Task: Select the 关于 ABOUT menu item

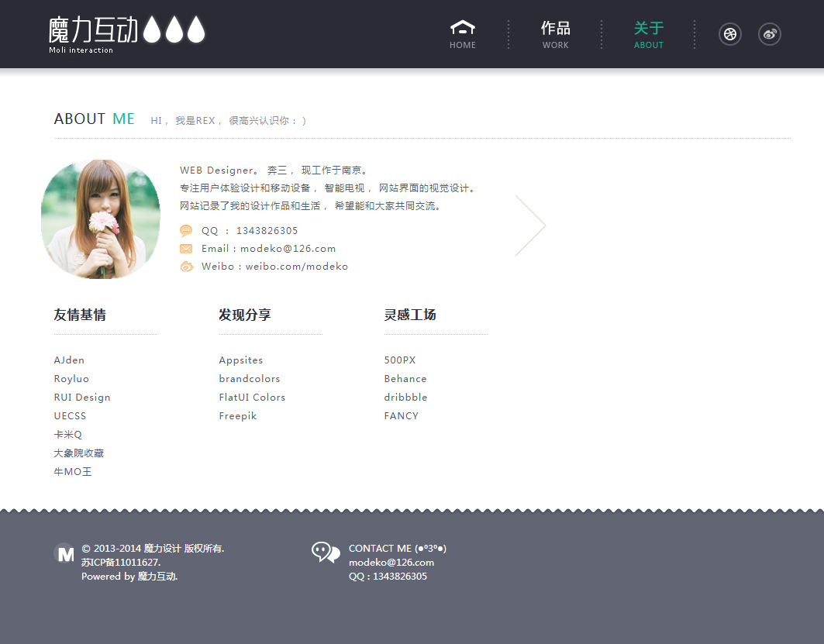Action: click(648, 35)
